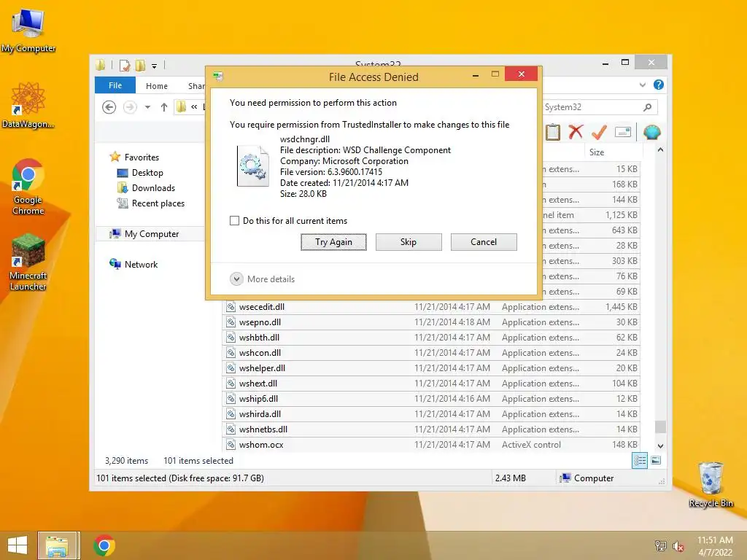The image size is (747, 560).
Task: Click the file list scrollbar thumb
Action: coord(660,427)
